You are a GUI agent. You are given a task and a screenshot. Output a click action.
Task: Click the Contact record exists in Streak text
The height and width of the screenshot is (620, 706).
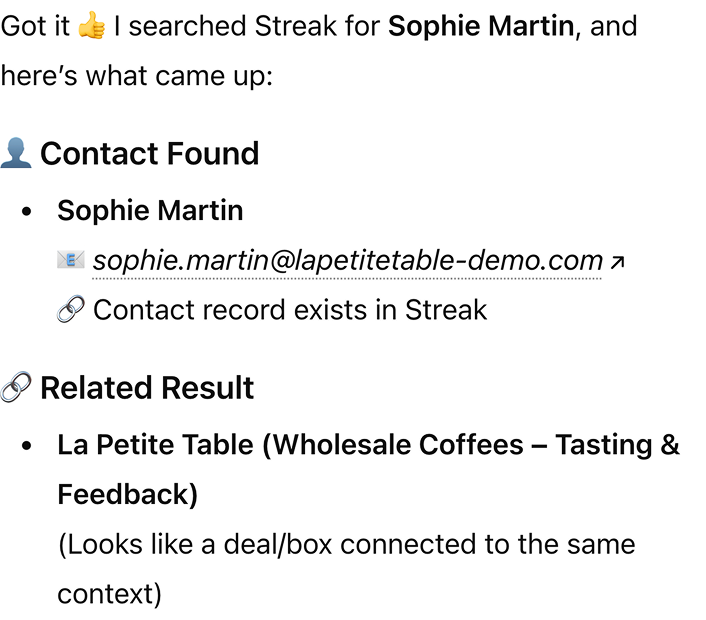289,310
